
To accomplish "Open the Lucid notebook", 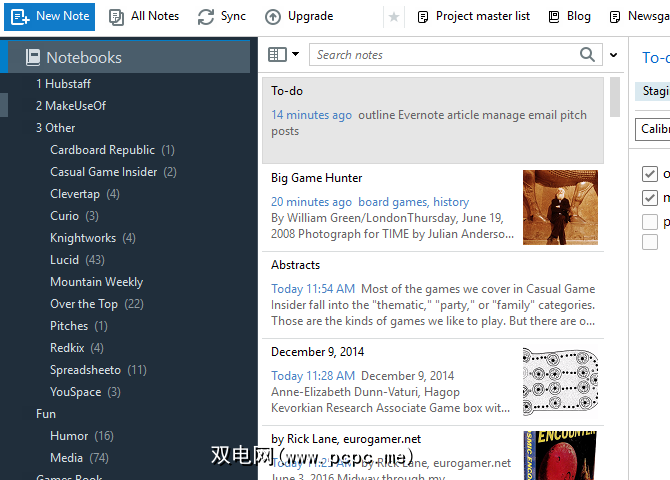I will coord(77,260).
